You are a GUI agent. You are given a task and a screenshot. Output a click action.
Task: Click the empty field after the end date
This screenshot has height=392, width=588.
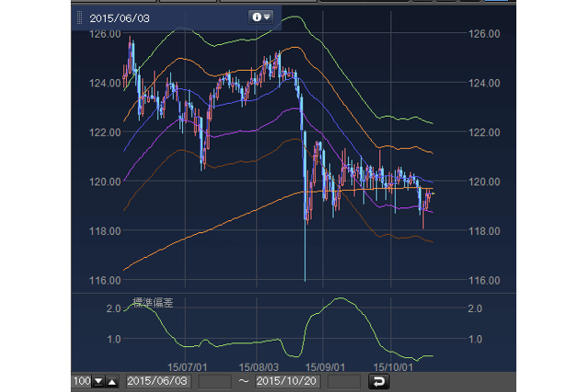[344, 382]
